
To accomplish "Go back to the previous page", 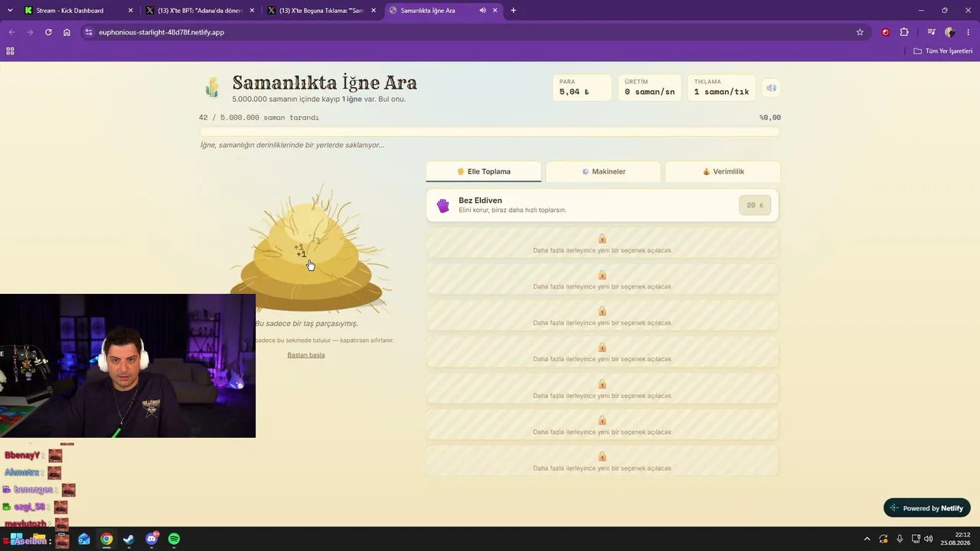I will (x=11, y=32).
